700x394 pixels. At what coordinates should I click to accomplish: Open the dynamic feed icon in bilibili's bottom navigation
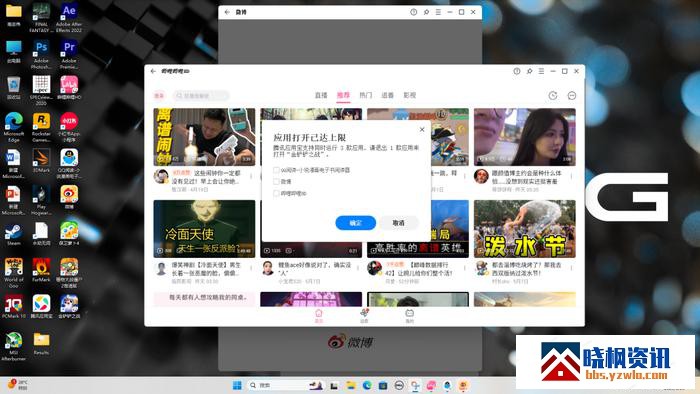pyautogui.click(x=364, y=315)
